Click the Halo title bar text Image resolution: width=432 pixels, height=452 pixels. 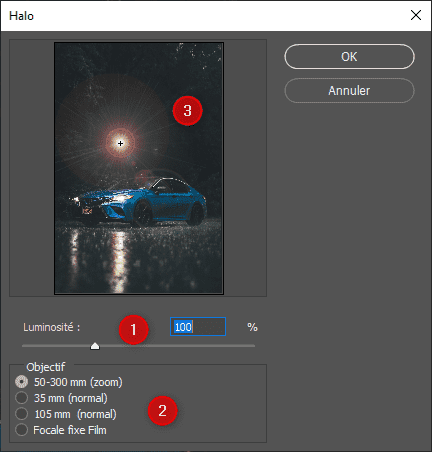click(21, 16)
